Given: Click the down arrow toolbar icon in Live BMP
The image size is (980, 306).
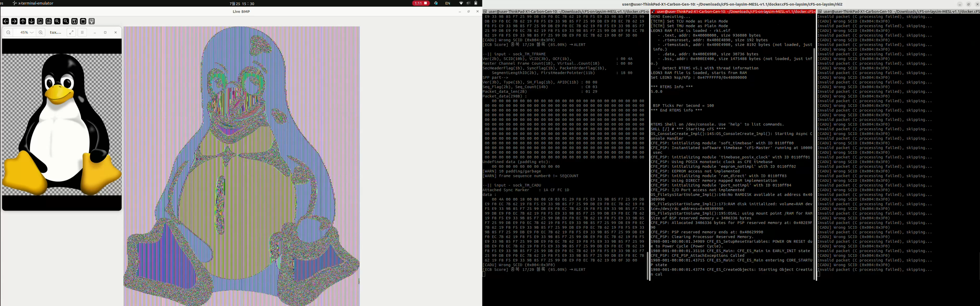Looking at the screenshot, I should (31, 21).
